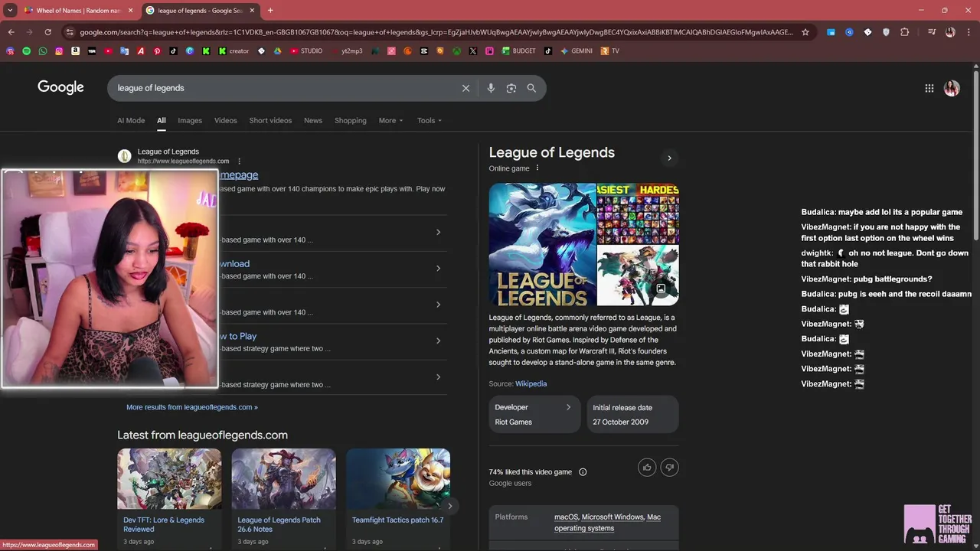Open the Xbox bookmark icon

pyautogui.click(x=456, y=51)
